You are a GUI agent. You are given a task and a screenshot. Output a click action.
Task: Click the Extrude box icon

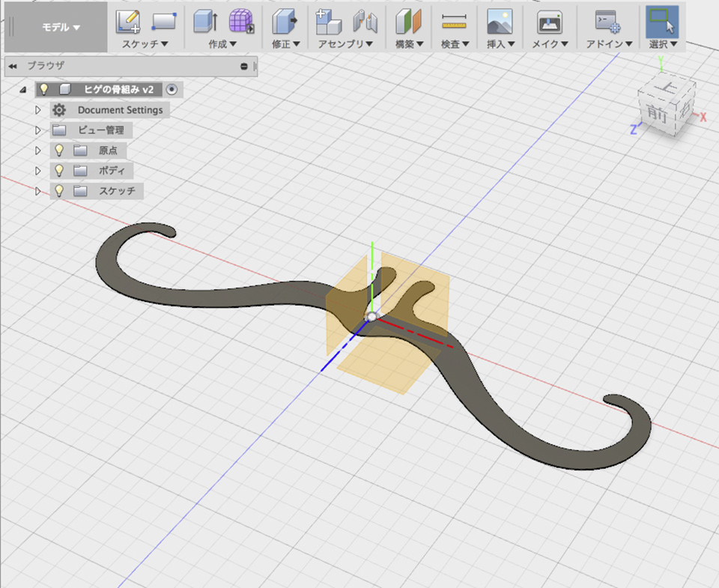click(x=205, y=22)
